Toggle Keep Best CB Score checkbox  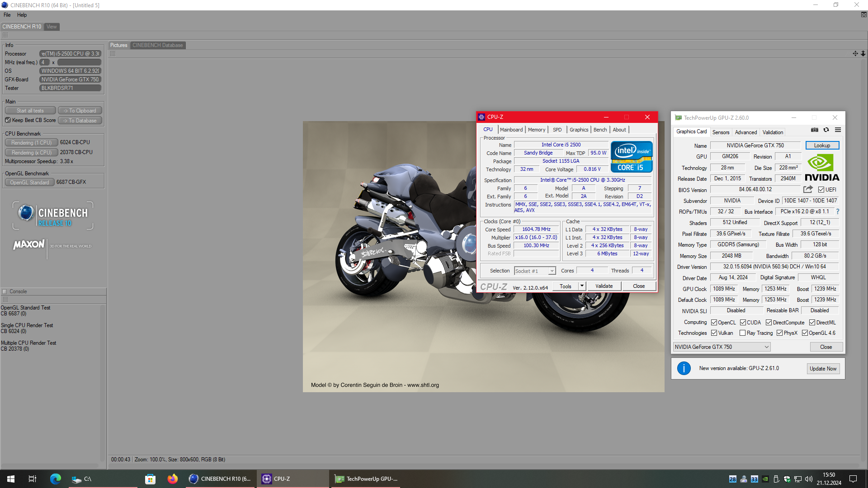(x=8, y=120)
